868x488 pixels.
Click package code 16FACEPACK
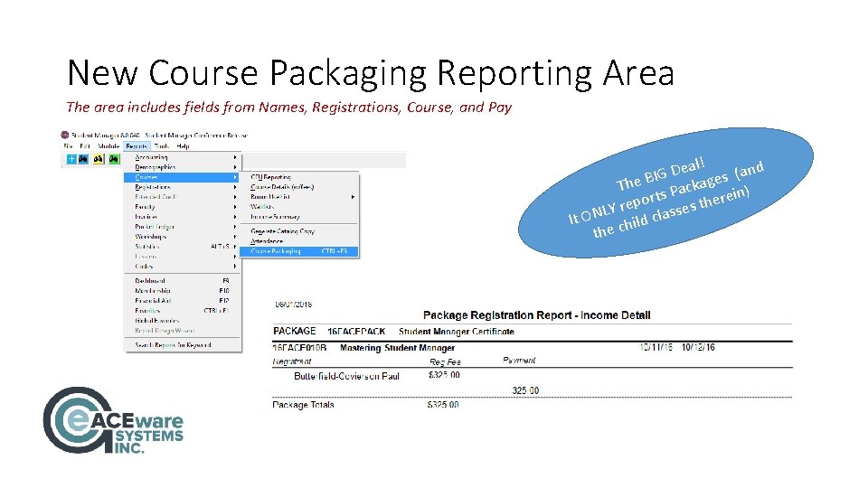[356, 332]
